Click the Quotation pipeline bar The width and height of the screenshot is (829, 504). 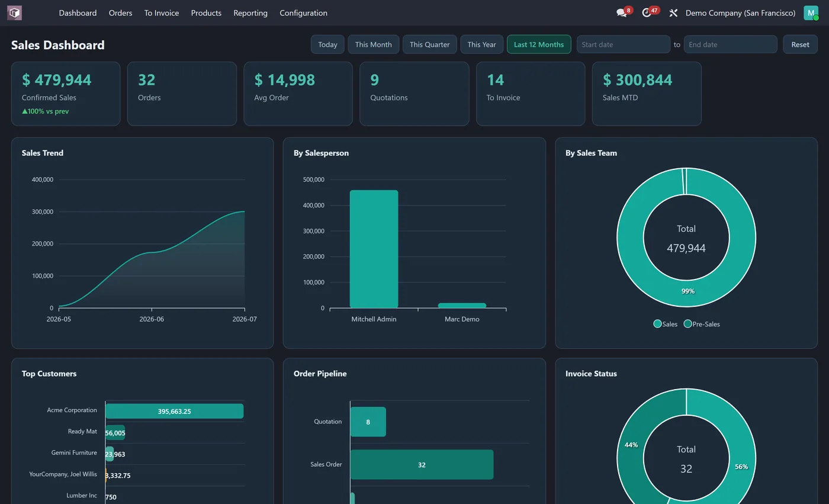(x=368, y=422)
